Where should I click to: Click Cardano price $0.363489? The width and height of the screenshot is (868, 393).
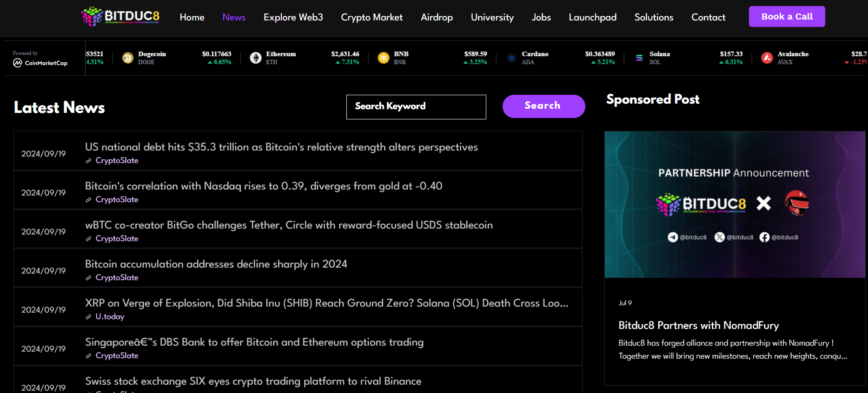tap(600, 54)
